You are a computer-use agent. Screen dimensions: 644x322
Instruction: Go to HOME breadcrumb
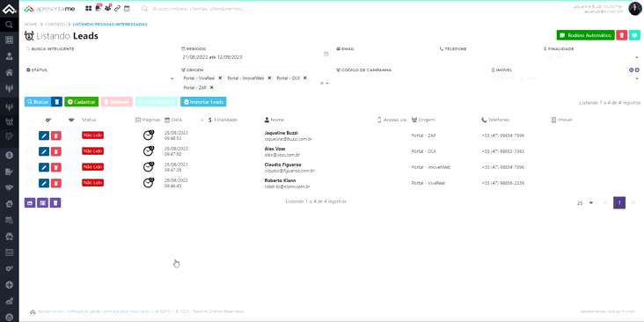click(x=31, y=25)
